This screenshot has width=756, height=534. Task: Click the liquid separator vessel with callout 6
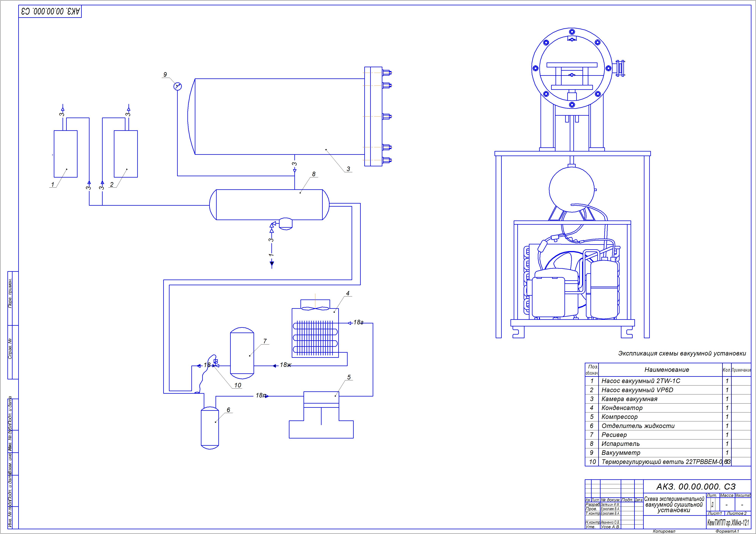click(210, 428)
